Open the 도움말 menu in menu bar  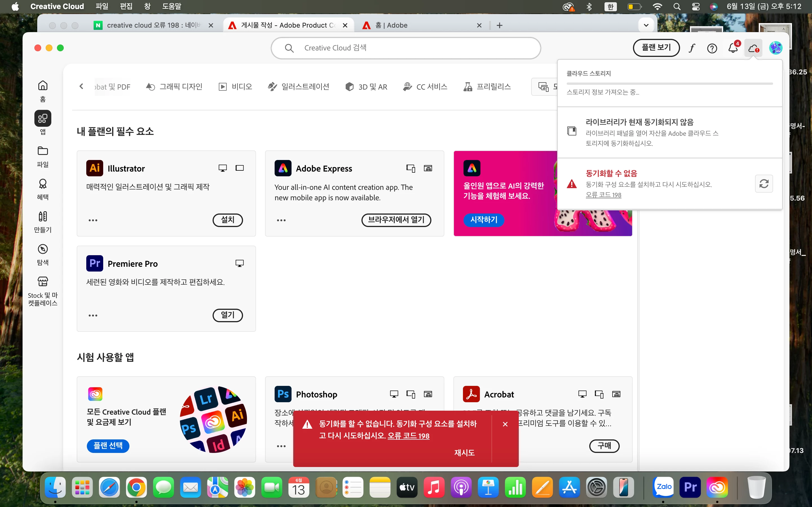(171, 6)
